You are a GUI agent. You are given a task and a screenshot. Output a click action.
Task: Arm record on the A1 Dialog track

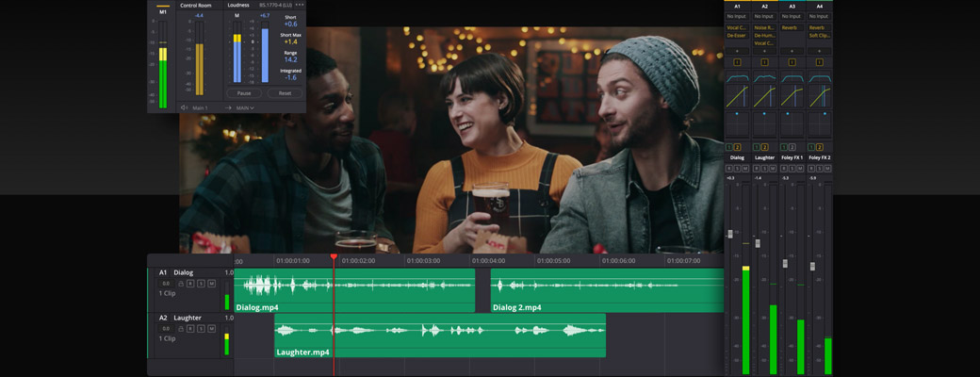(190, 284)
